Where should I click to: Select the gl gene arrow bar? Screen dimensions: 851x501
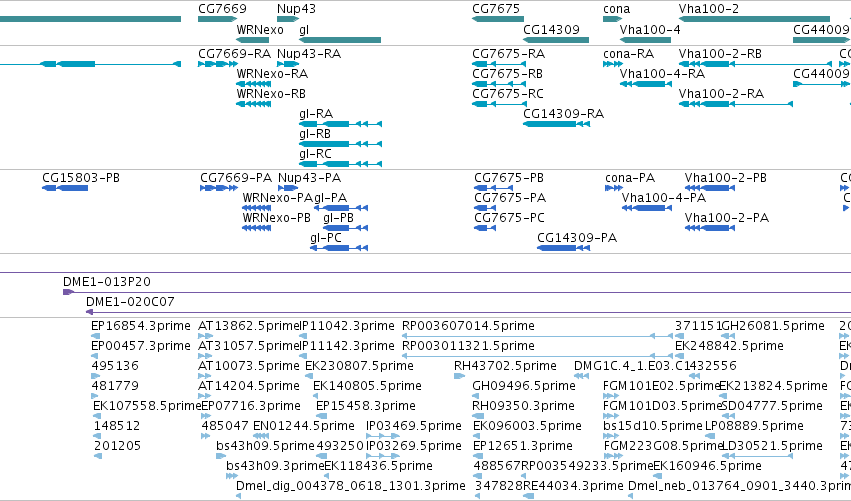coord(340,40)
